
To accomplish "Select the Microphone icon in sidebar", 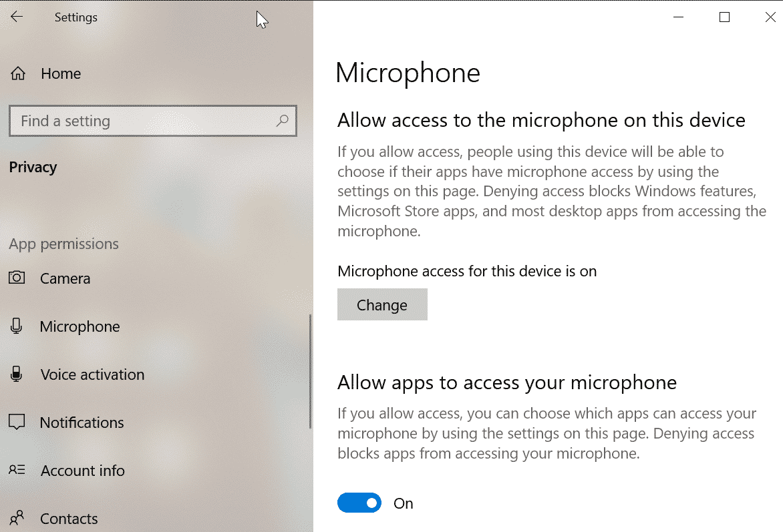I will coord(17,326).
